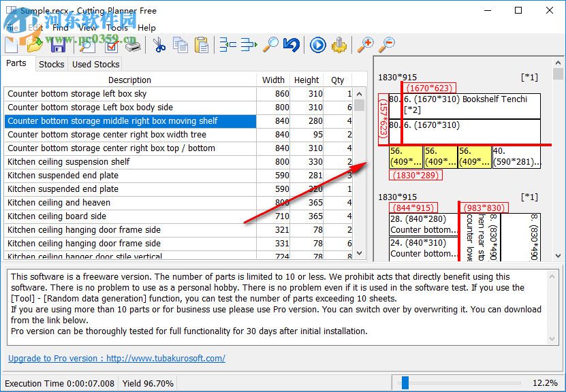Save the Sumple.recx project
The image size is (566, 392).
point(58,45)
